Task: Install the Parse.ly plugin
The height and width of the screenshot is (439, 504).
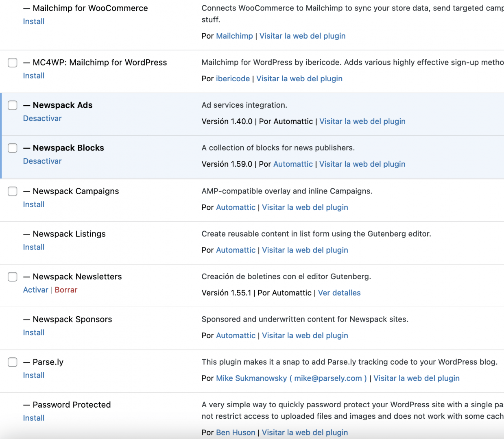Action: [34, 375]
